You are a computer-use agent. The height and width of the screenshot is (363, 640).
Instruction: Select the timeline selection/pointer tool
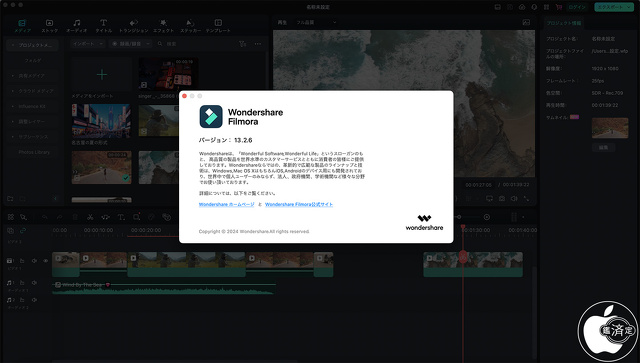click(24, 217)
